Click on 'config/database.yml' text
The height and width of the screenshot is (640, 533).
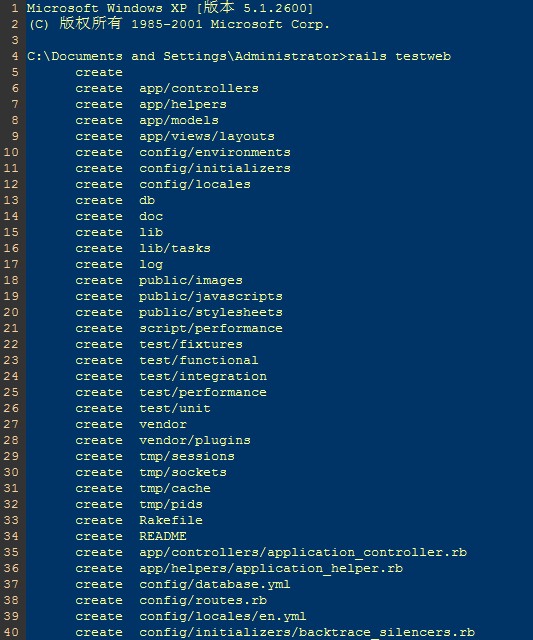click(215, 584)
